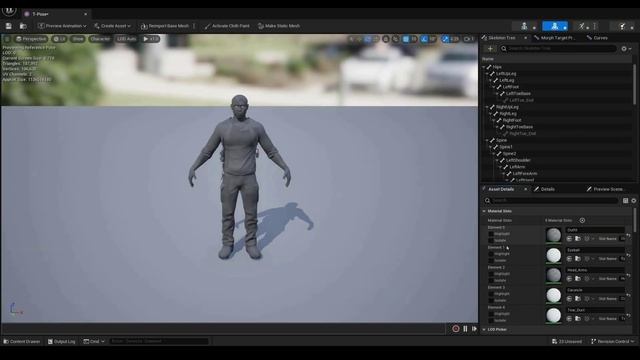The image size is (640, 360).
Task: Switch to the Preview Scene tab
Action: click(x=606, y=189)
